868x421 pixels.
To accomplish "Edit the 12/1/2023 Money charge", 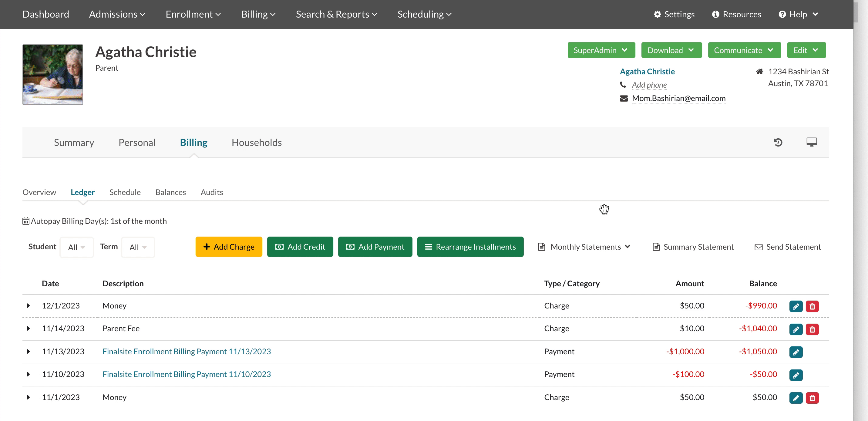I will 796,306.
